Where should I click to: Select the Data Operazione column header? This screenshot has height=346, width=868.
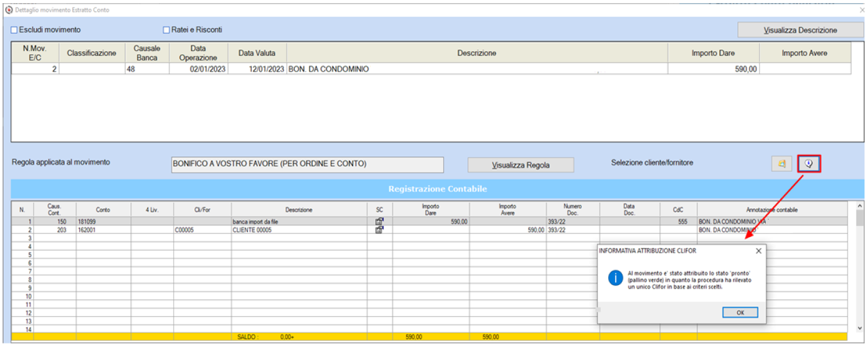tap(198, 53)
